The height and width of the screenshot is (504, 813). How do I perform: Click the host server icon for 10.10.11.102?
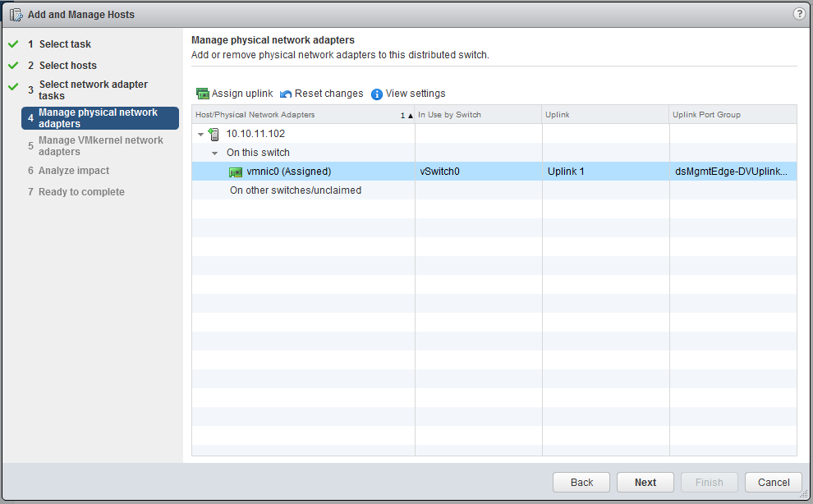[x=214, y=134]
